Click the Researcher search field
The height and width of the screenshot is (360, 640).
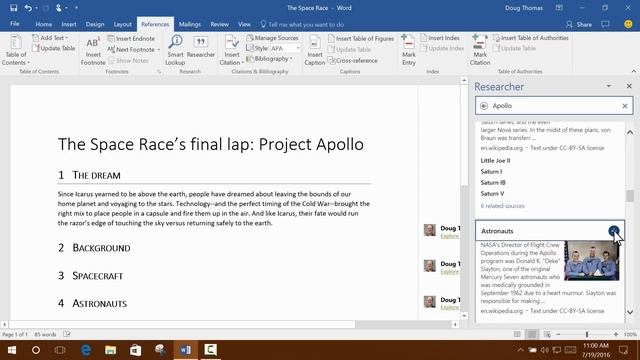tap(554, 106)
